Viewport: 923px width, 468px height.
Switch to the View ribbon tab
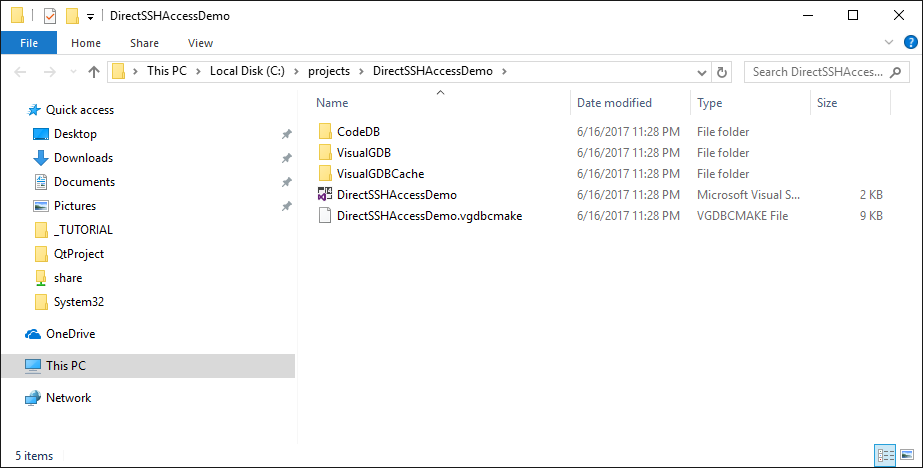pyautogui.click(x=200, y=43)
